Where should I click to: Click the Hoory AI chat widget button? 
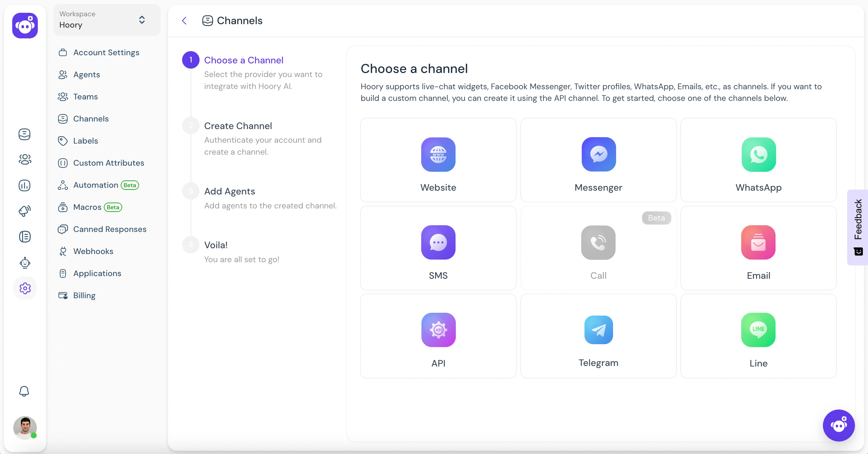[x=839, y=425]
